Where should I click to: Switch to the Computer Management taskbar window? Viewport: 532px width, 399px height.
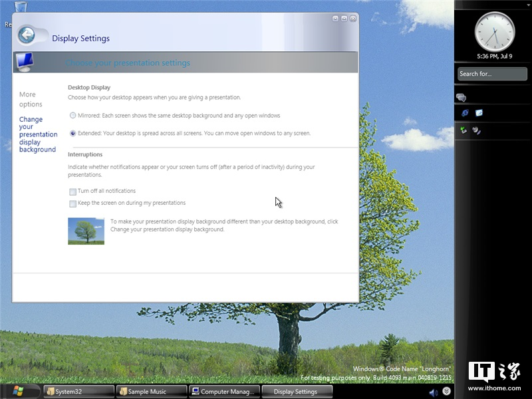tap(224, 392)
